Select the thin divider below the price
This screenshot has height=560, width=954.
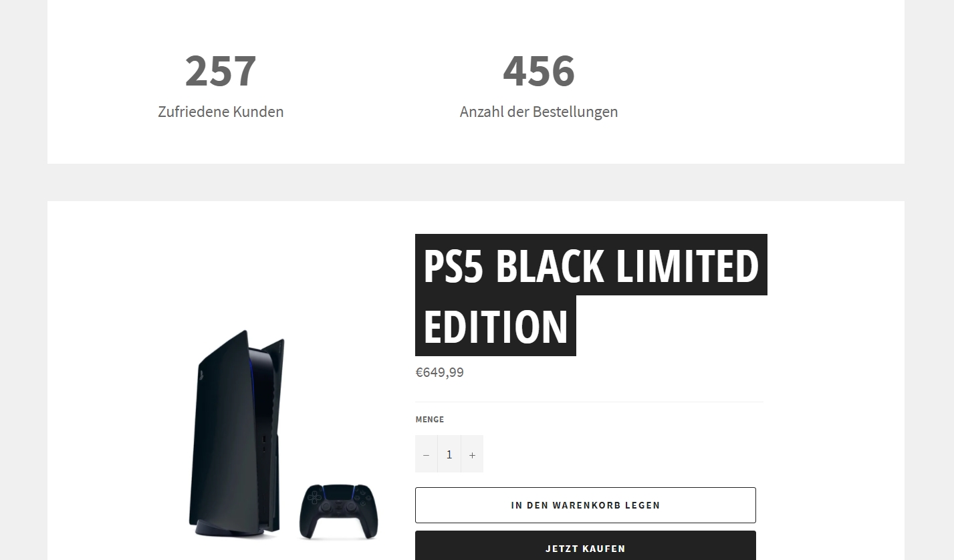[x=589, y=402]
